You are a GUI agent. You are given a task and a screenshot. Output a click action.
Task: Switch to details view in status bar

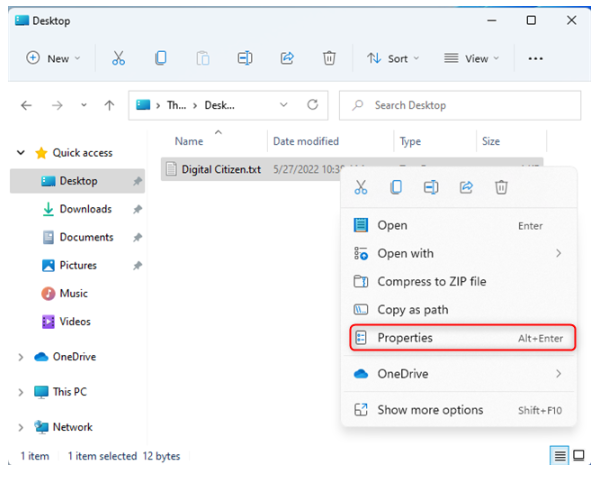tap(559, 455)
